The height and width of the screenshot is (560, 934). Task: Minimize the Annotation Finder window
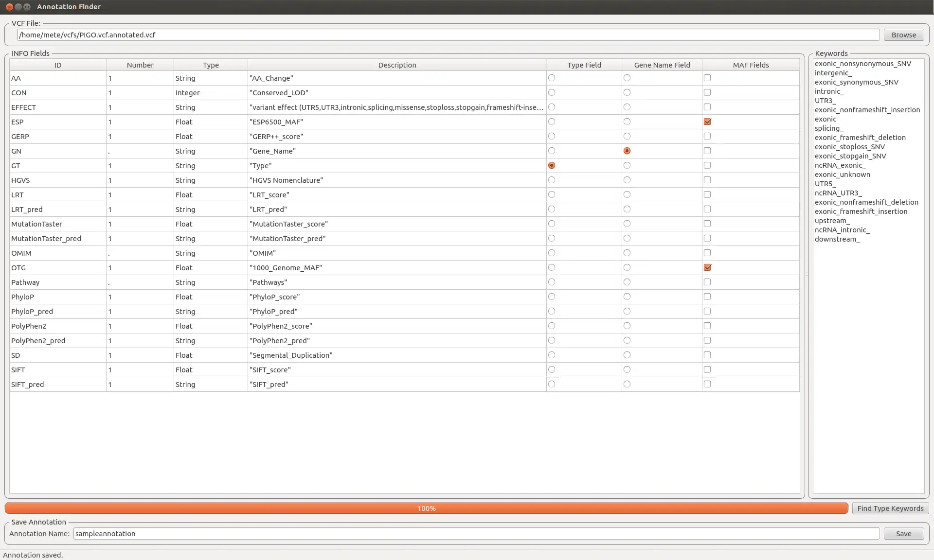18,7
